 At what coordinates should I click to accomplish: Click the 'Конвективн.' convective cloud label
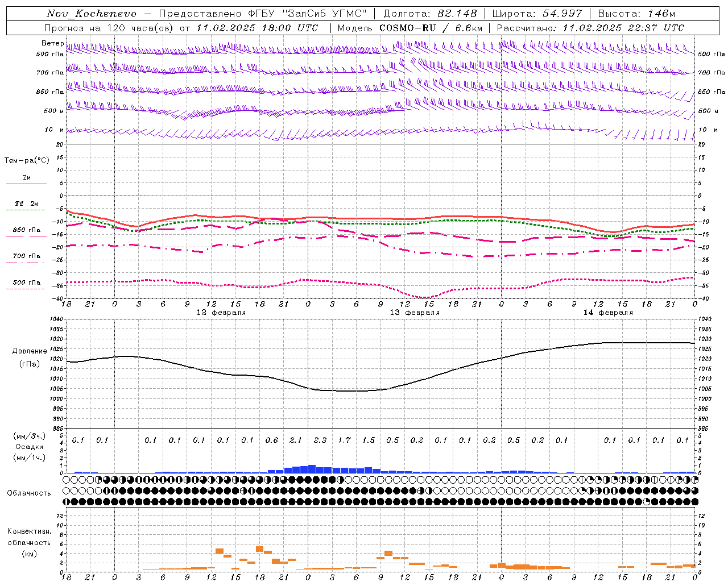click(x=29, y=531)
